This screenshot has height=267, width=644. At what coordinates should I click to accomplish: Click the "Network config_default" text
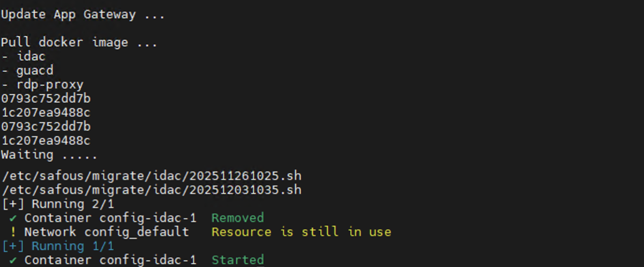click(x=106, y=232)
